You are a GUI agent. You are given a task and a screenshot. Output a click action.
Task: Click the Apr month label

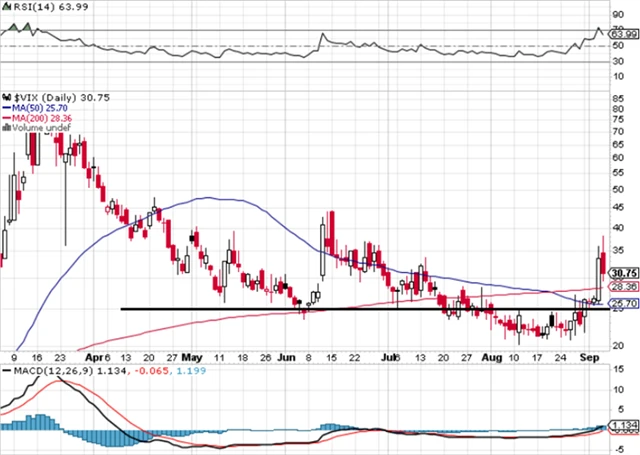click(94, 358)
